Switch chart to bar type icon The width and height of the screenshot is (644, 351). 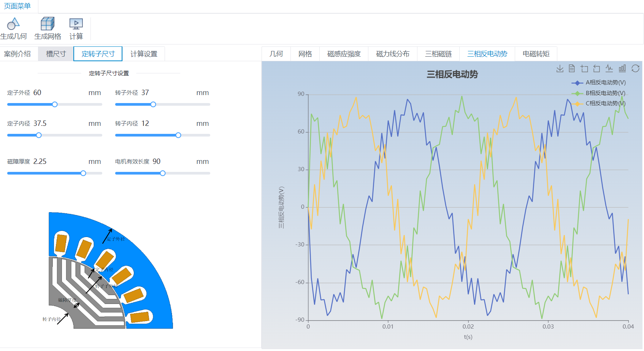(x=622, y=68)
